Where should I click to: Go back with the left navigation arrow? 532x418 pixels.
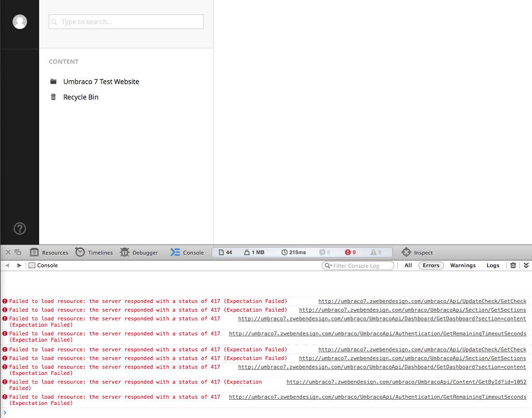pos(7,265)
